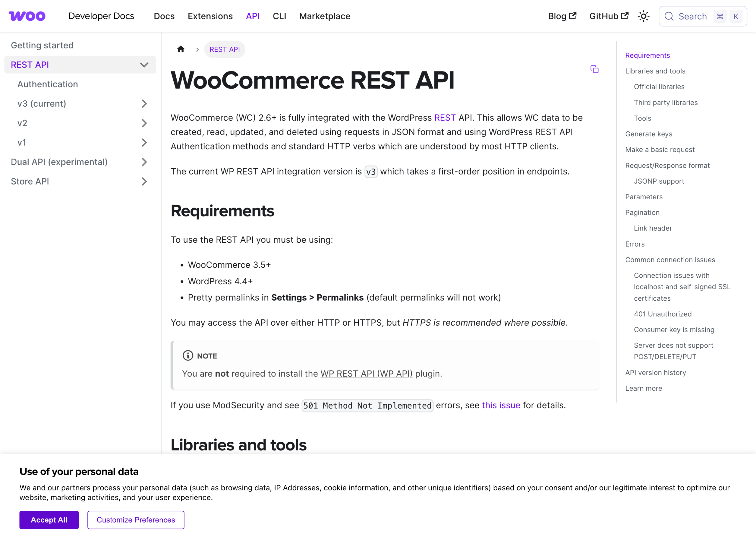Click the REST API breadcrumb pill
The width and height of the screenshot is (756, 540).
click(x=224, y=49)
